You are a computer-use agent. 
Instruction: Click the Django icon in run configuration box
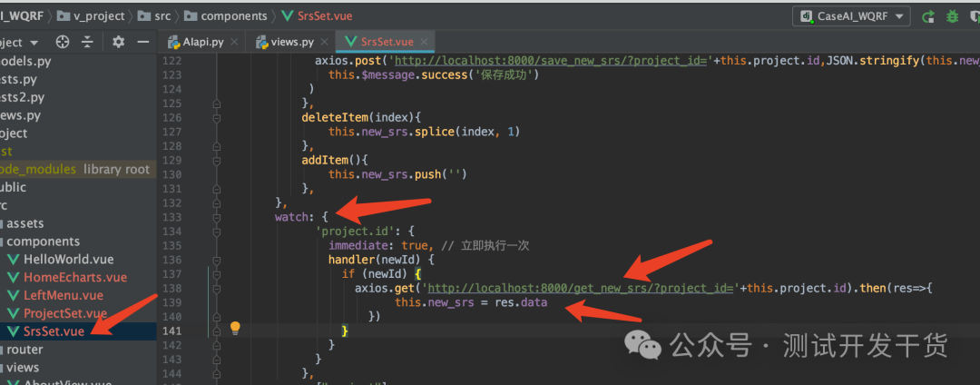pos(807,16)
